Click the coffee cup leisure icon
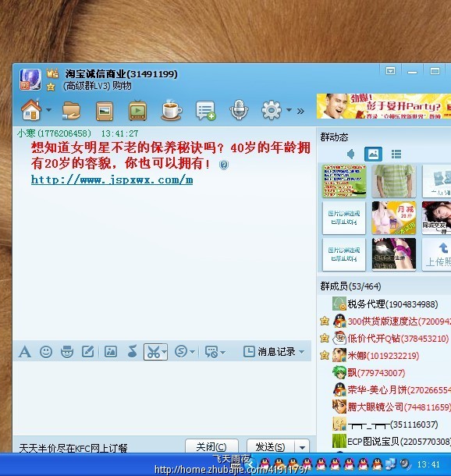The image size is (451, 476). pos(171,110)
